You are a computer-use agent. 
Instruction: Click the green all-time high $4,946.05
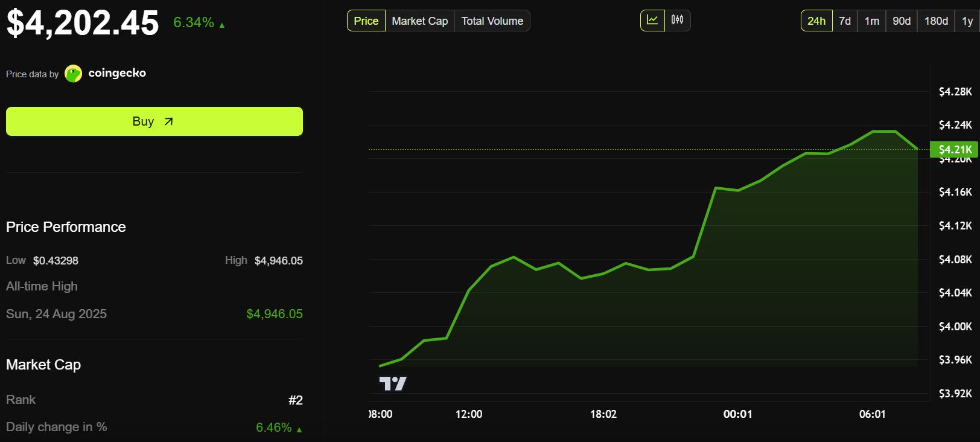coord(275,314)
